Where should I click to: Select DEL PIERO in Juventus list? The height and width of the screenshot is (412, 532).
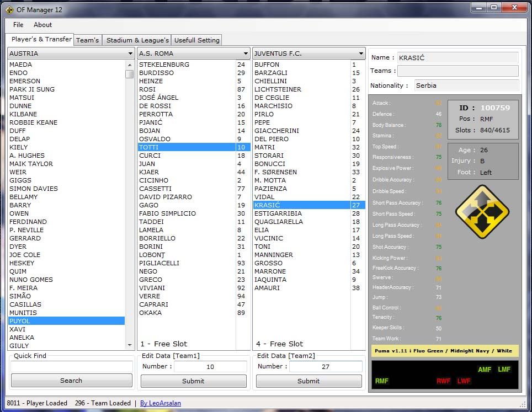pyautogui.click(x=269, y=139)
